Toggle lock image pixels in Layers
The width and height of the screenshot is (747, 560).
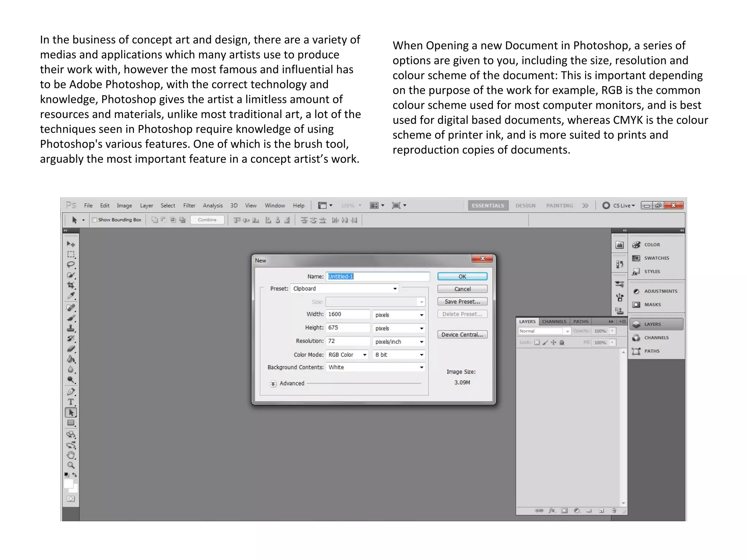coord(545,342)
